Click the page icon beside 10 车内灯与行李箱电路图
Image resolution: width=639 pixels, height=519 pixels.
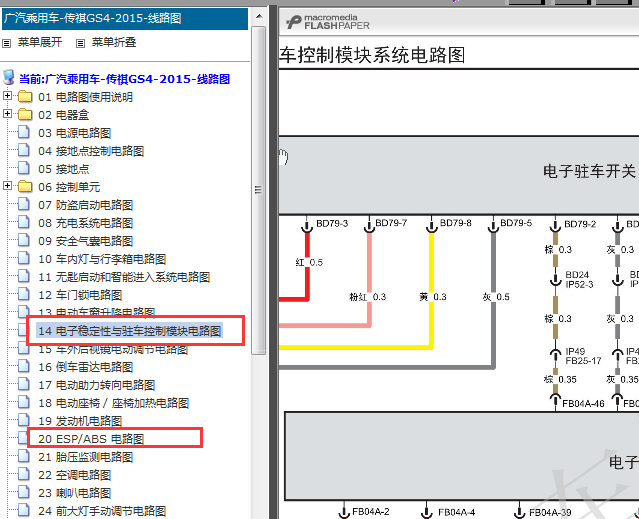[x=24, y=258]
